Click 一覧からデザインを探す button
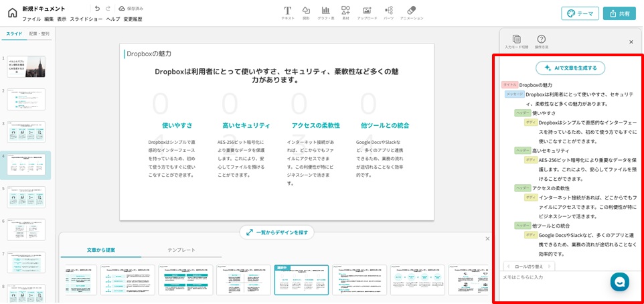The image size is (644, 304). pos(276,232)
